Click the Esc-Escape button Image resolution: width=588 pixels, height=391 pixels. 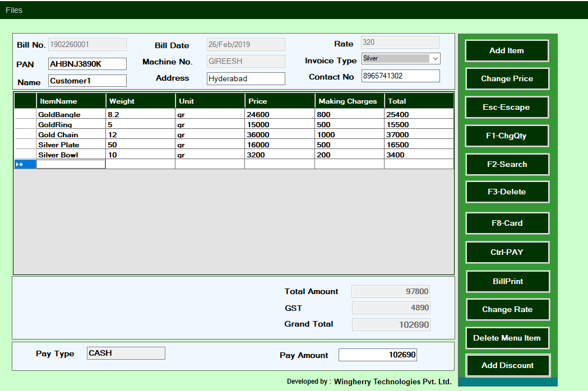pyautogui.click(x=507, y=107)
